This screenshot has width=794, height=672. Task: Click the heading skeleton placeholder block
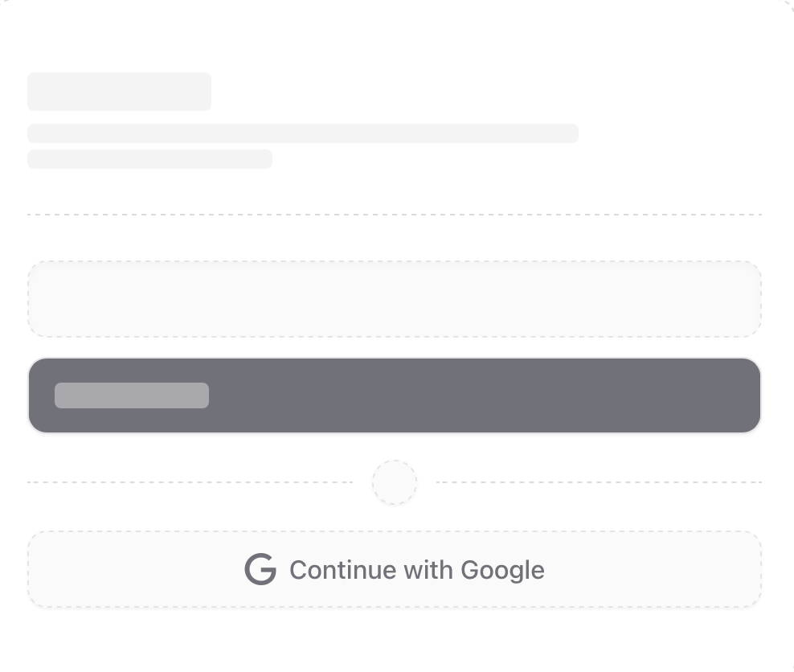click(119, 92)
